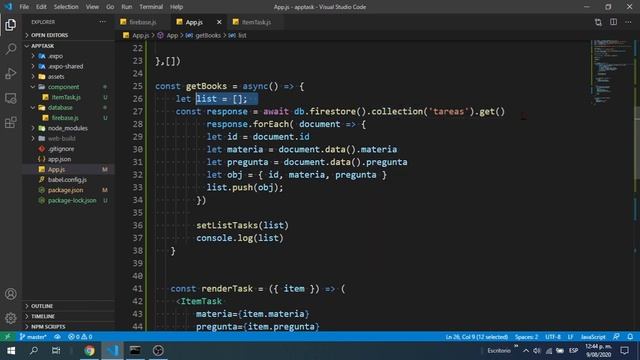Open the volume speaker tray icon

point(537,351)
